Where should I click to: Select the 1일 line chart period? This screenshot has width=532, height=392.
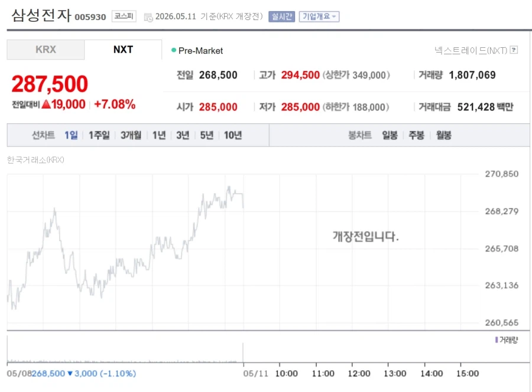pyautogui.click(x=71, y=135)
